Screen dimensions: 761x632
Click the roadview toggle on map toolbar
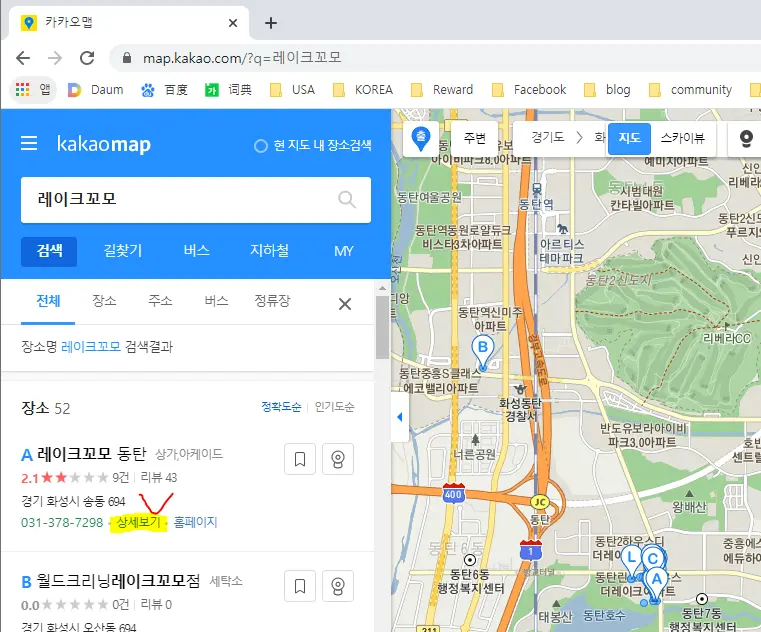point(745,138)
